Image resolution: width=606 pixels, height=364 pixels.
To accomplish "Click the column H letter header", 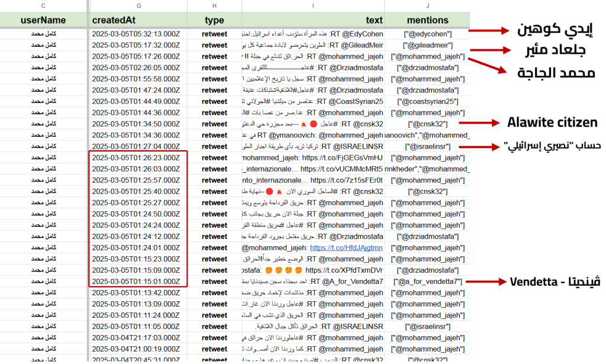I will pos(214,6).
